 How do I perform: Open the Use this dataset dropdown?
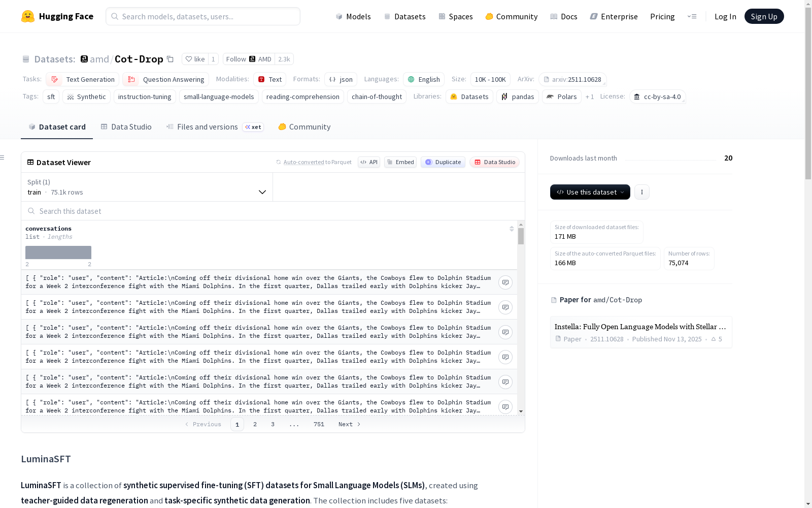[590, 192]
